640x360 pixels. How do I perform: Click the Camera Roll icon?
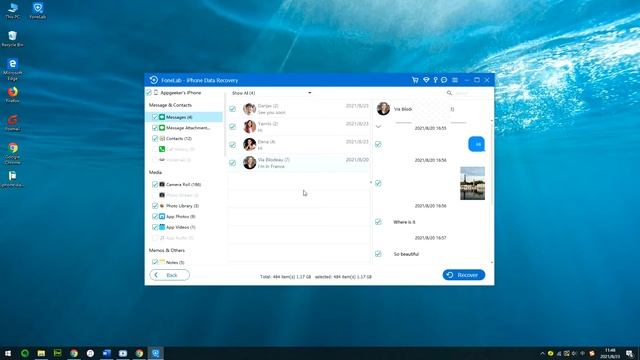pos(162,184)
